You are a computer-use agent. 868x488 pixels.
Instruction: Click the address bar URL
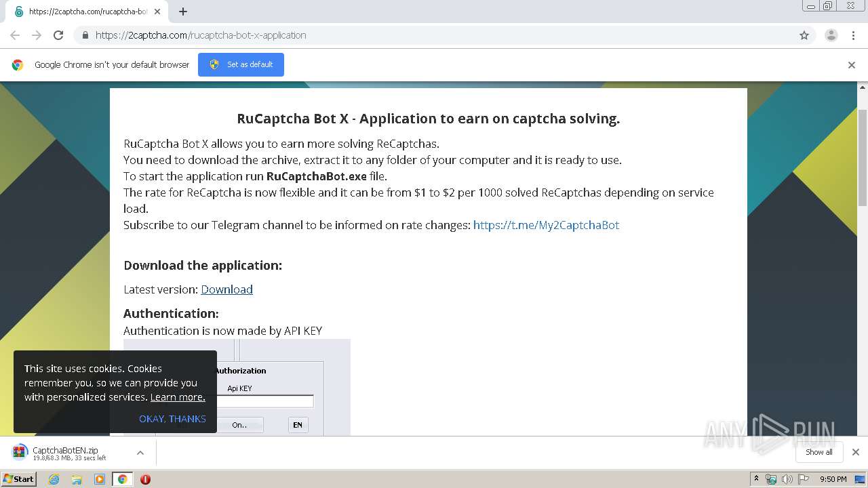coord(201,35)
